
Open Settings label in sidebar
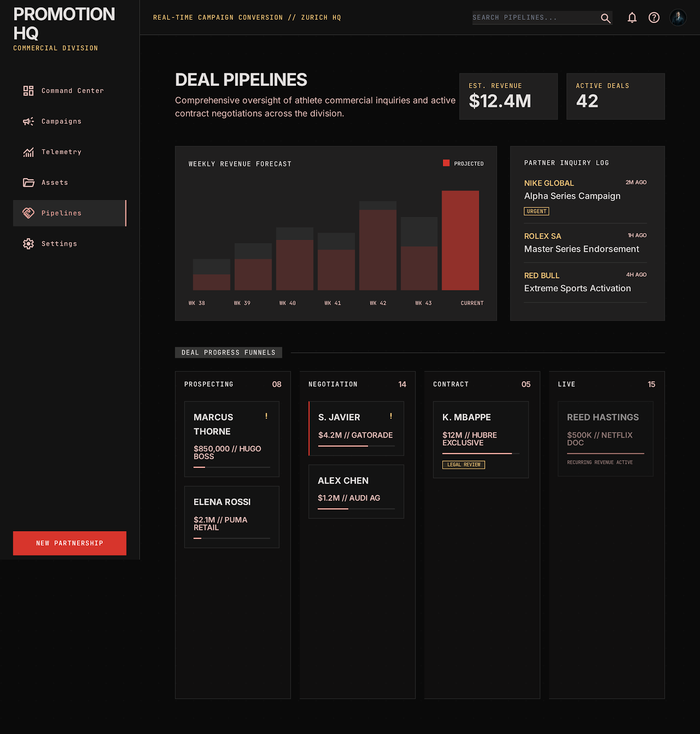point(59,244)
